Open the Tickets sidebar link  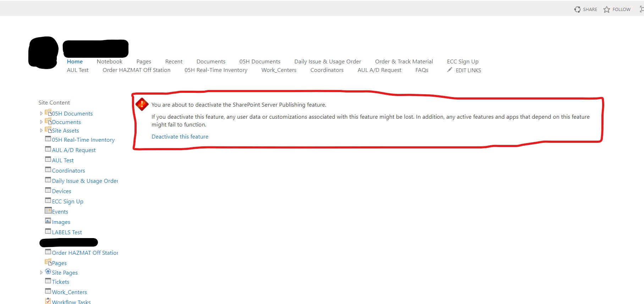coord(61,282)
